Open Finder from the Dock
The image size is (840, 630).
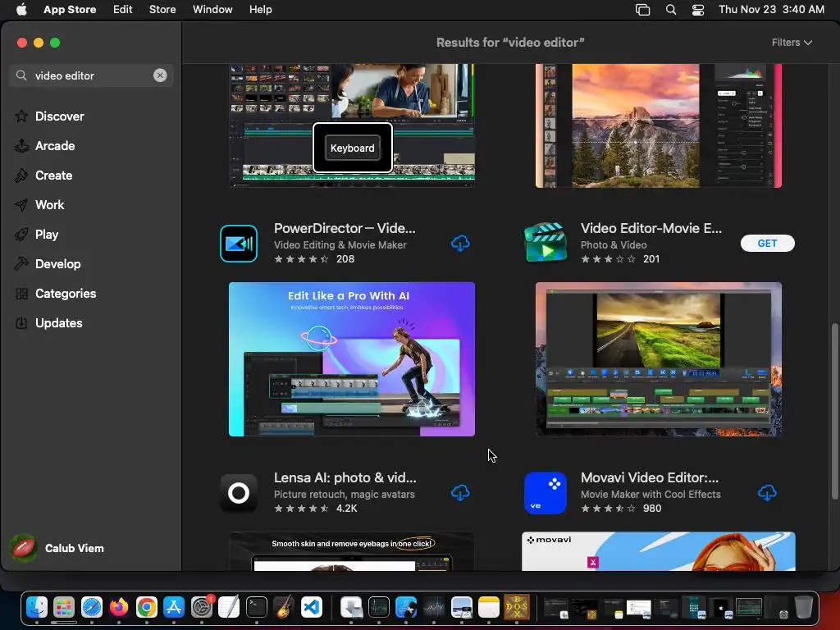tap(37, 608)
